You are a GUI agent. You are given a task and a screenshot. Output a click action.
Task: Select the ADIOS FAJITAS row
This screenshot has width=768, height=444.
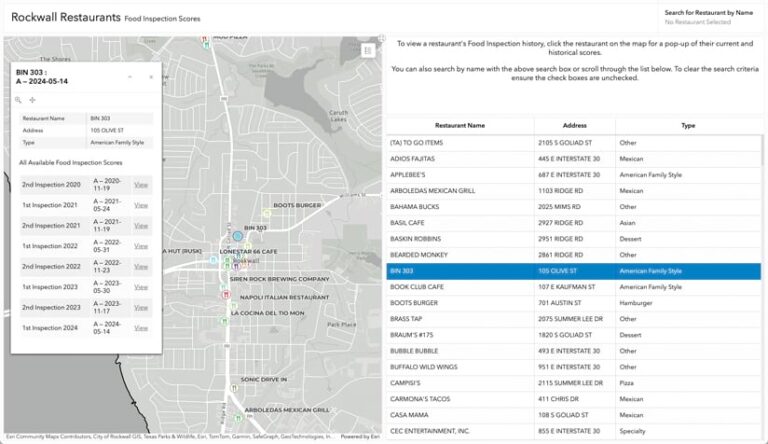coord(574,159)
